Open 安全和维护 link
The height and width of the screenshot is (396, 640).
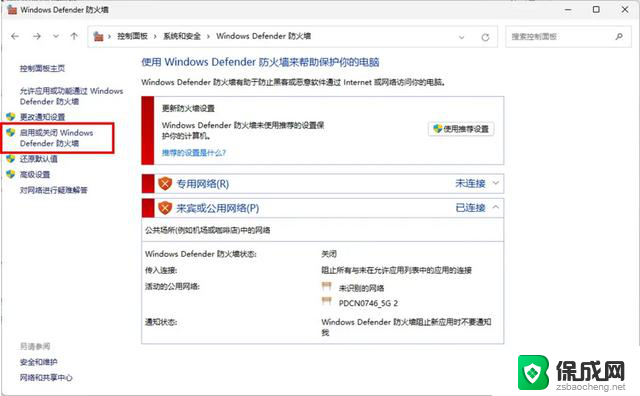coord(39,362)
